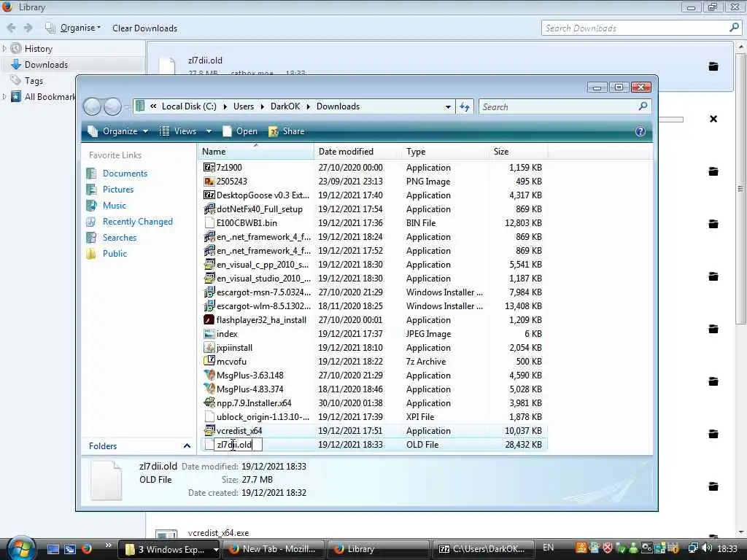Click Explorer forward navigation button
Image resolution: width=747 pixels, height=560 pixels.
(112, 106)
